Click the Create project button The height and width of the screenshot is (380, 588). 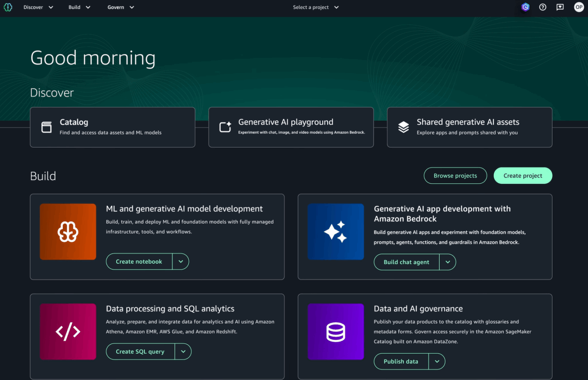point(523,176)
